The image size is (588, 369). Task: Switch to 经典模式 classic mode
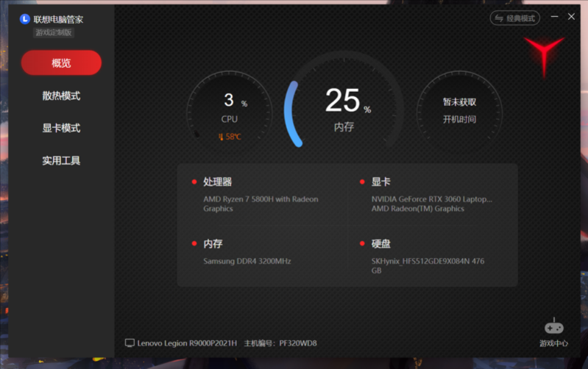pos(515,18)
